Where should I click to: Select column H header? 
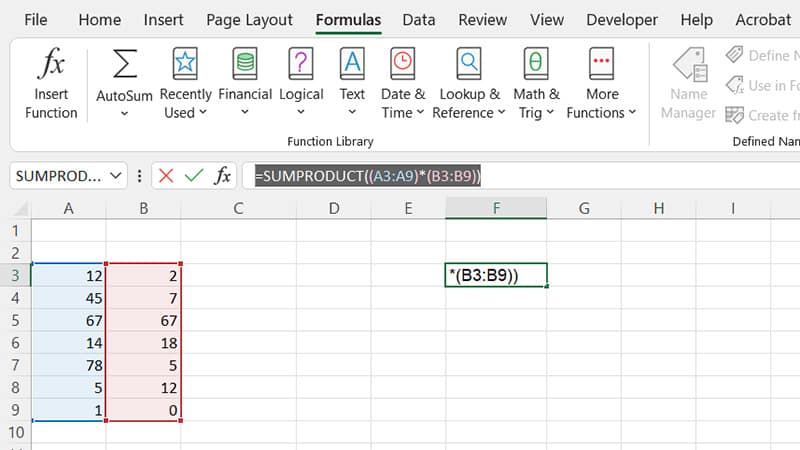pyautogui.click(x=659, y=209)
